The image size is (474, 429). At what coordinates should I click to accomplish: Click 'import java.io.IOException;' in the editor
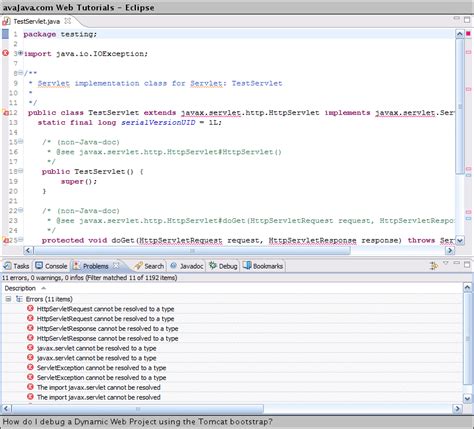click(x=86, y=53)
